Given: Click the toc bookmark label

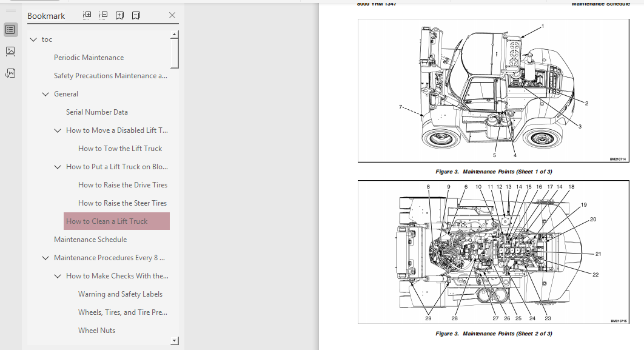Looking at the screenshot, I should pyautogui.click(x=47, y=39).
